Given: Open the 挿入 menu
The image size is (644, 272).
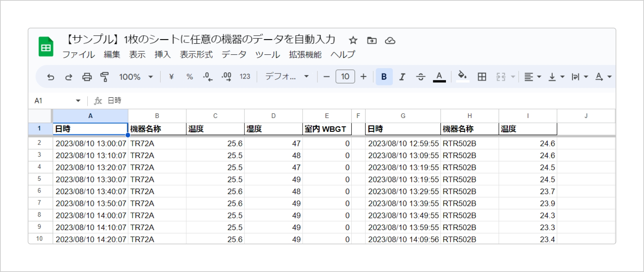Looking at the screenshot, I should tap(162, 55).
